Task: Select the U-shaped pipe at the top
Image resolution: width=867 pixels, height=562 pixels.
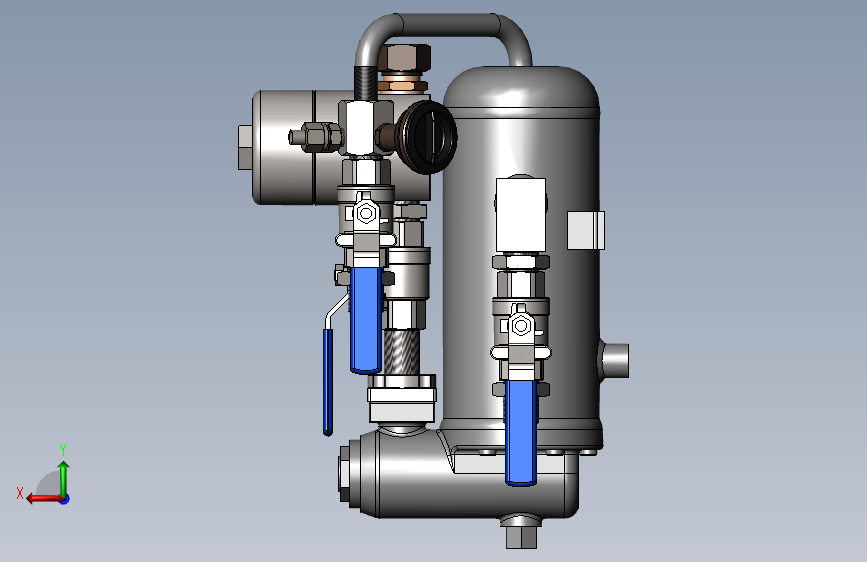Action: click(442, 39)
